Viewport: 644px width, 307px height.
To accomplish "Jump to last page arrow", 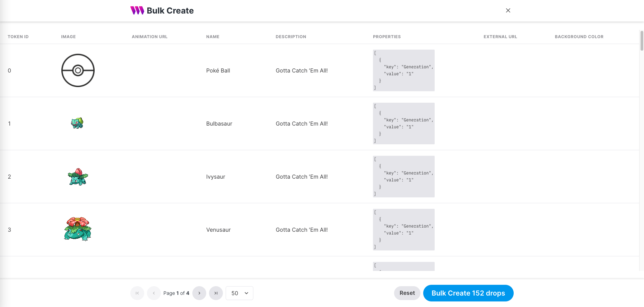I will tap(216, 293).
